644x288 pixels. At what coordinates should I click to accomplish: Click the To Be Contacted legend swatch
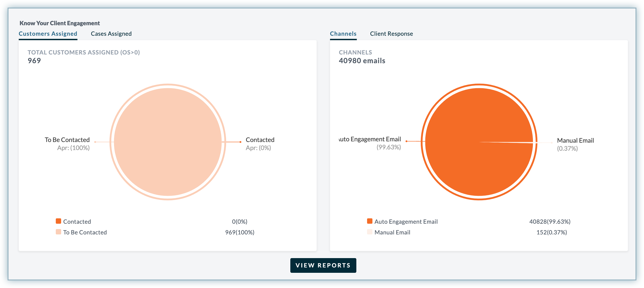pyautogui.click(x=58, y=232)
